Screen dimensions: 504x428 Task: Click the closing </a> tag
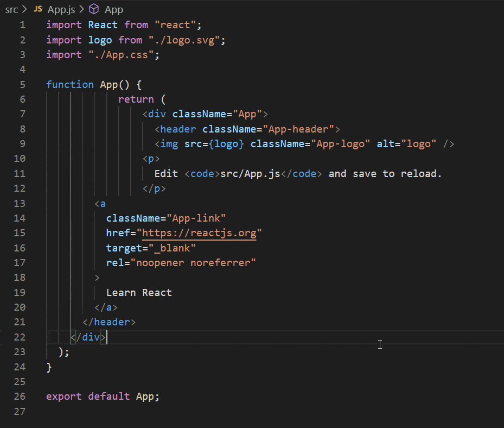pyautogui.click(x=106, y=307)
